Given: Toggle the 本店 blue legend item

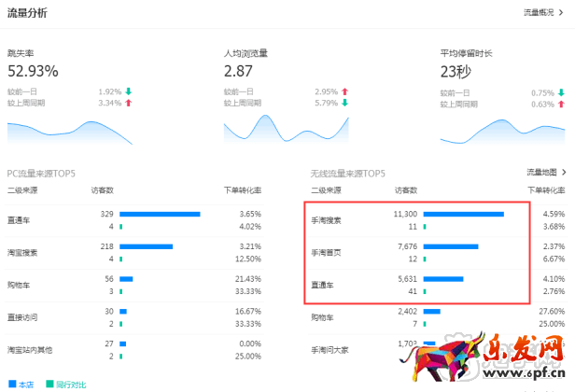Looking at the screenshot, I should coord(21,385).
